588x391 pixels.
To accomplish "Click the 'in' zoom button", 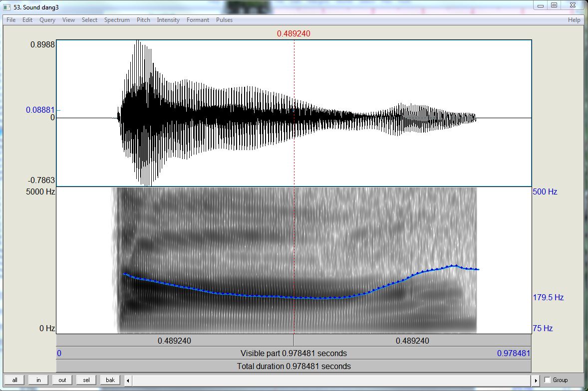I will [38, 380].
